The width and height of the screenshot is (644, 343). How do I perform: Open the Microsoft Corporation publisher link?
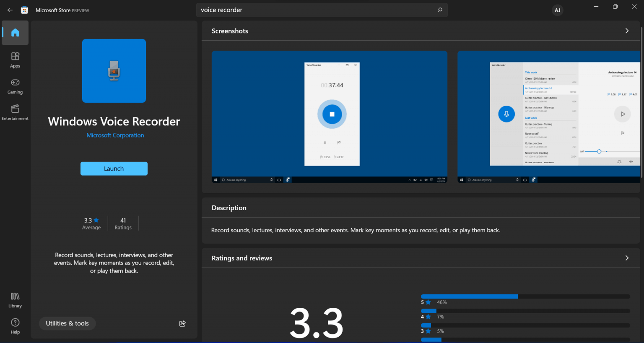point(115,135)
